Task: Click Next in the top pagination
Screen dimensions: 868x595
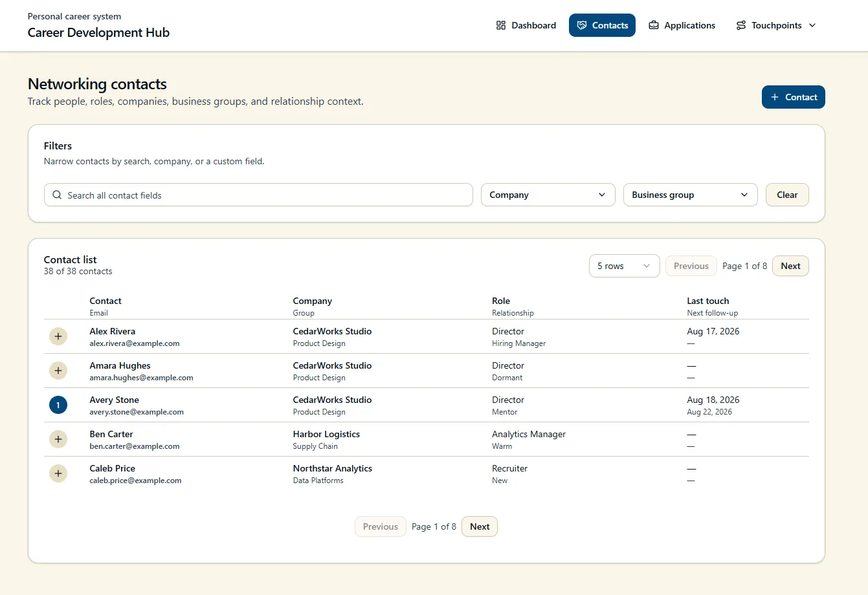Action: pos(790,266)
